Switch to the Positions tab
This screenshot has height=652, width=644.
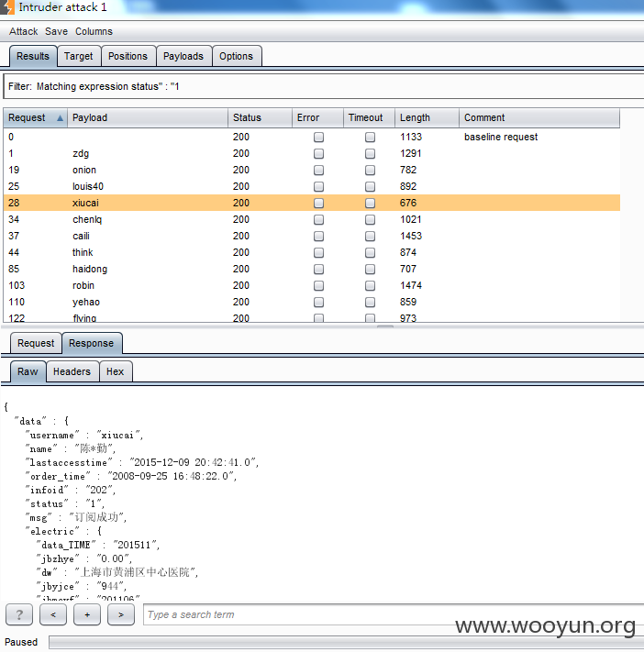coord(128,56)
